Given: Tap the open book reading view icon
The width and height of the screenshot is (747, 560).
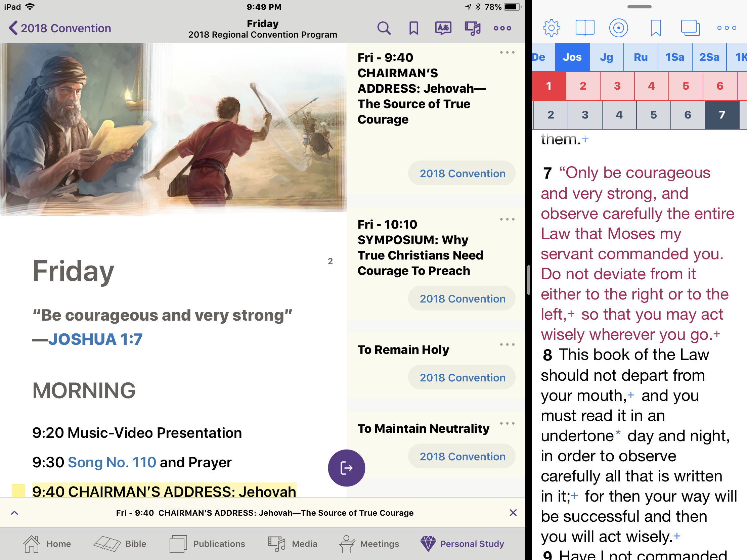Looking at the screenshot, I should (x=584, y=28).
